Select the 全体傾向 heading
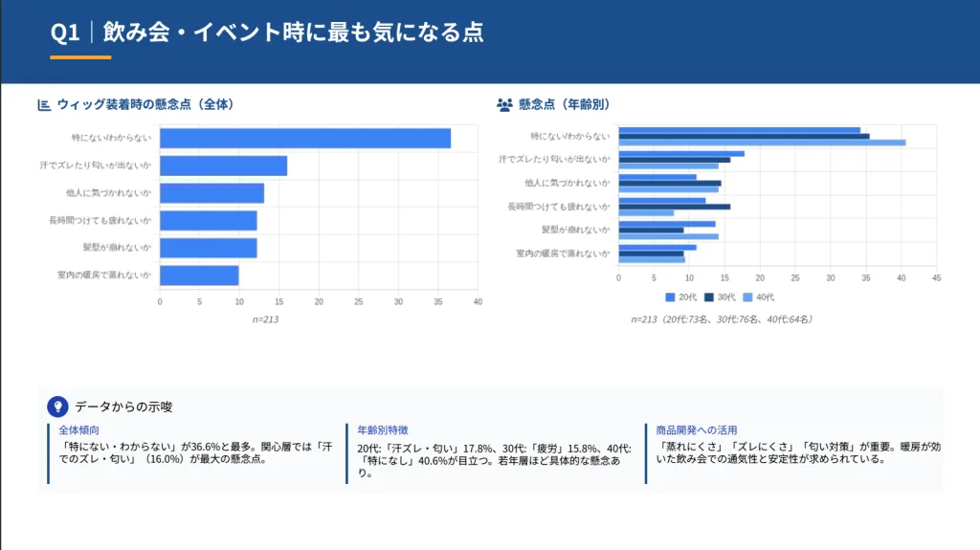The height and width of the screenshot is (550, 980). (78, 430)
